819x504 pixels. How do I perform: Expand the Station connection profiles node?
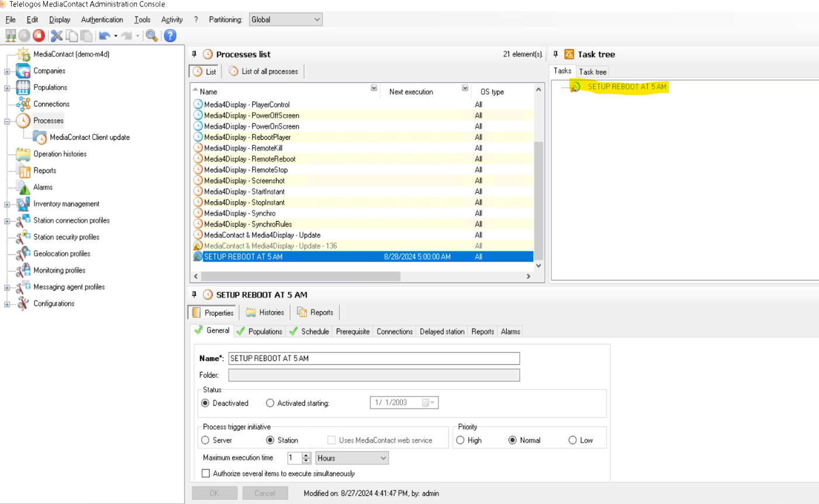[7, 221]
